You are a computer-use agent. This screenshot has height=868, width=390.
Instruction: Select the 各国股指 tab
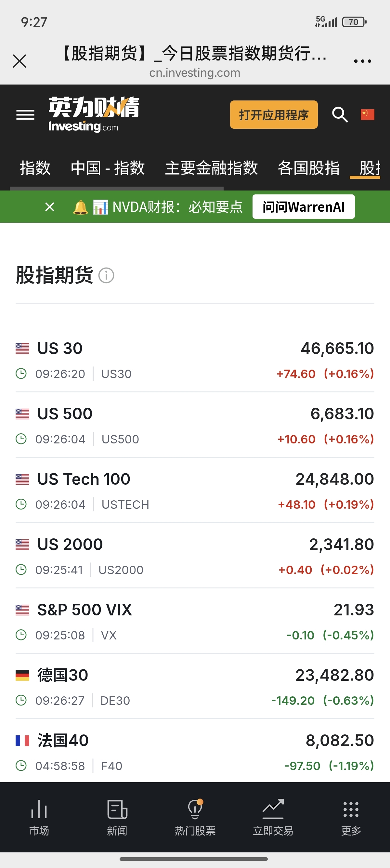[308, 168]
